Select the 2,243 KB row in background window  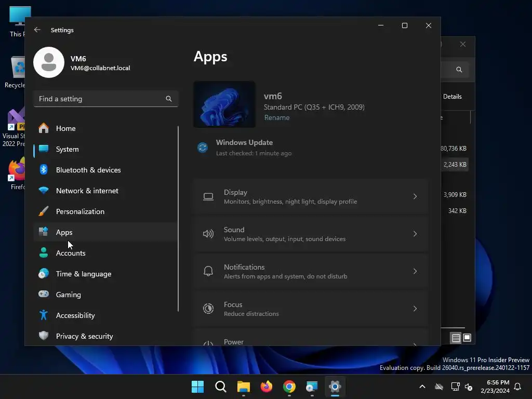tap(455, 165)
